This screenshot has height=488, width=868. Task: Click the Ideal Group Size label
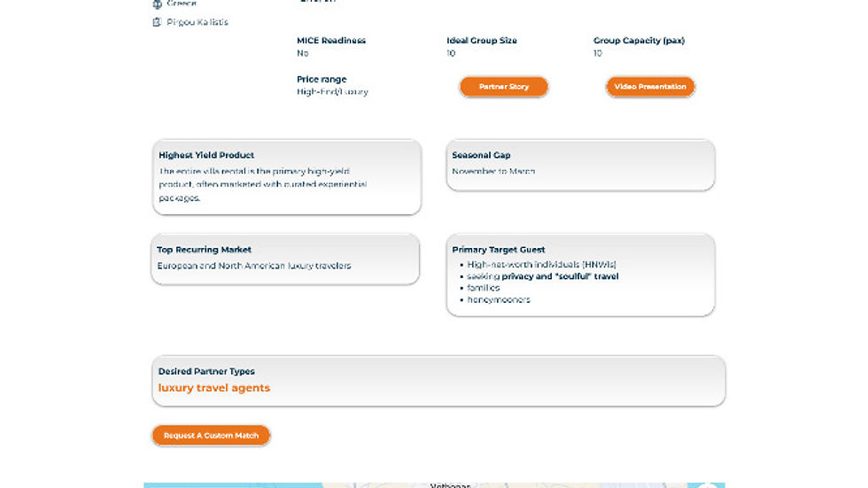482,41
